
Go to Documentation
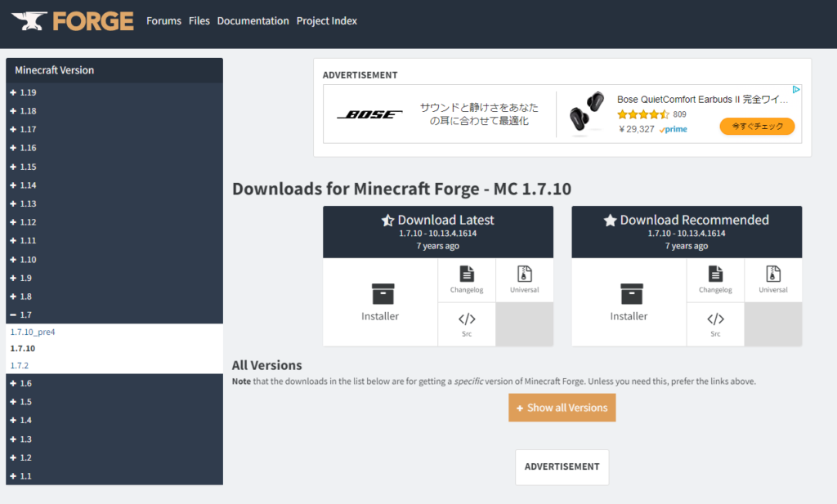tap(253, 20)
